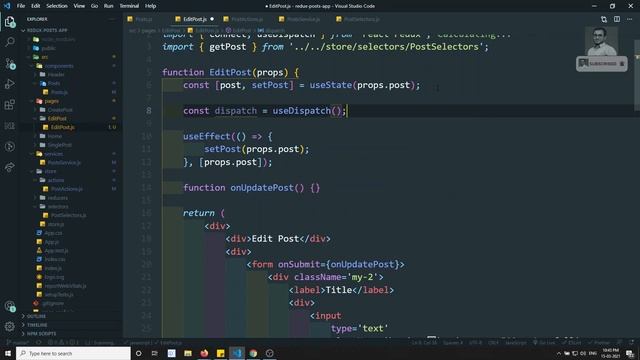Screen dimensions: 640x360
Task: Expand the reducers folder
Action: [58, 198]
